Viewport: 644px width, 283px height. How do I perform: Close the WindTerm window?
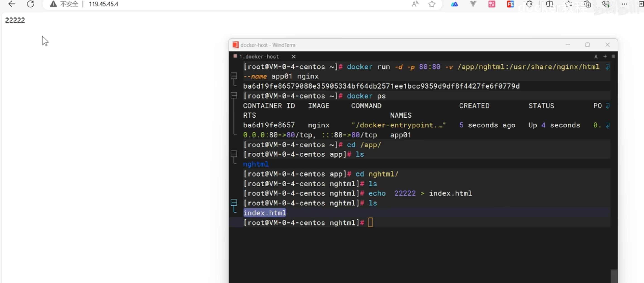(x=608, y=45)
